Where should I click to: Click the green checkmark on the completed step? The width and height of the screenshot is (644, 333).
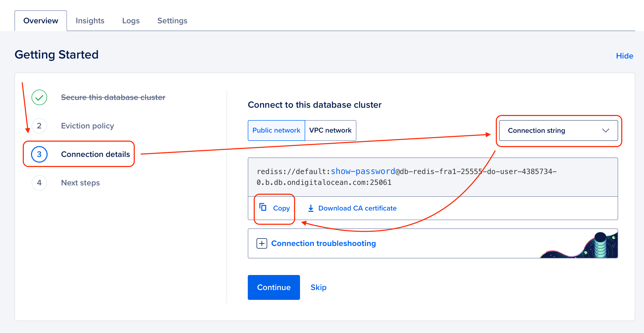click(39, 97)
